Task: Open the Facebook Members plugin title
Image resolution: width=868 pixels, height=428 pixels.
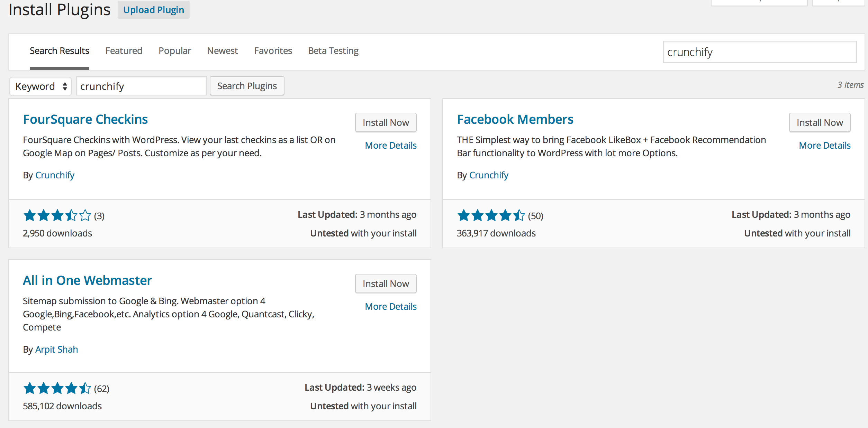Action: pos(515,119)
